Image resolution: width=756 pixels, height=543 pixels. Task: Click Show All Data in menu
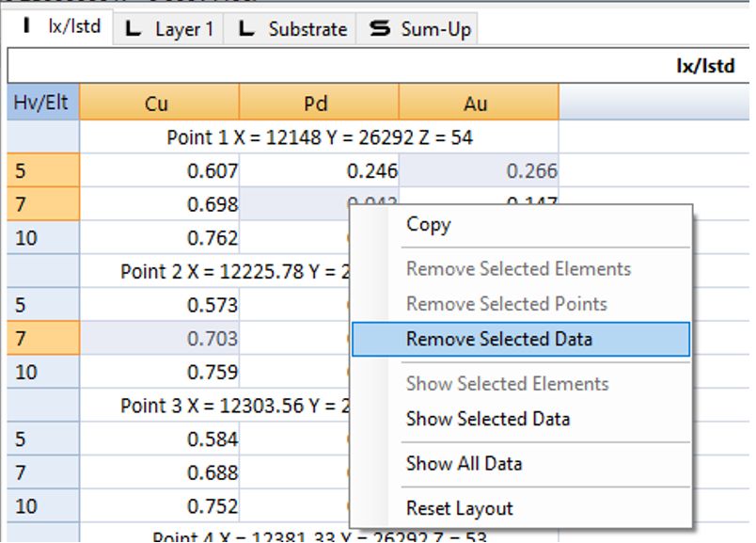tap(464, 464)
